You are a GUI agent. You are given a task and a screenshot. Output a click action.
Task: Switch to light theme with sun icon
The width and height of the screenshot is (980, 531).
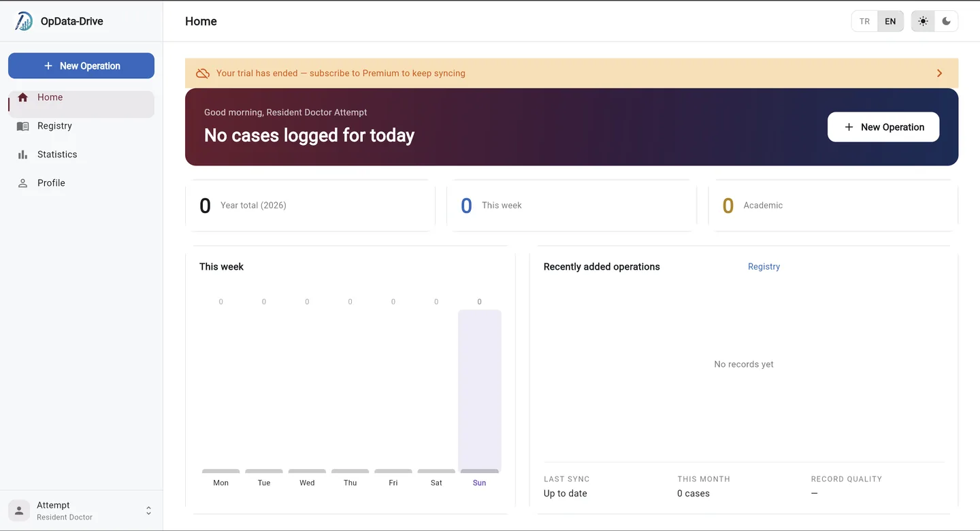(x=923, y=21)
